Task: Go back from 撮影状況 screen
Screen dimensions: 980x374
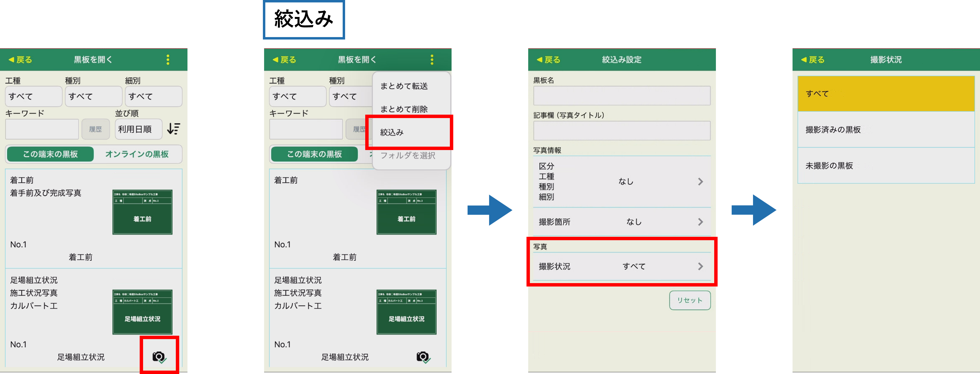Action: point(813,60)
